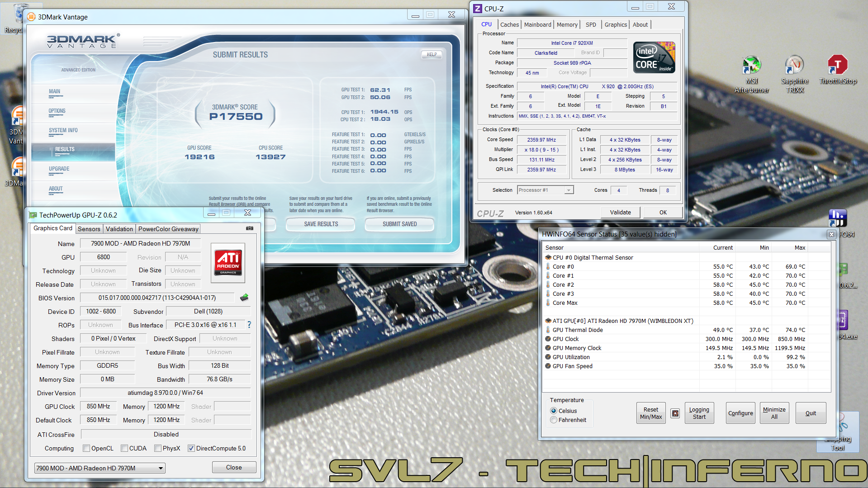Image resolution: width=868 pixels, height=488 pixels.
Task: Switch to SPD tab in CPU-Z
Action: 591,25
